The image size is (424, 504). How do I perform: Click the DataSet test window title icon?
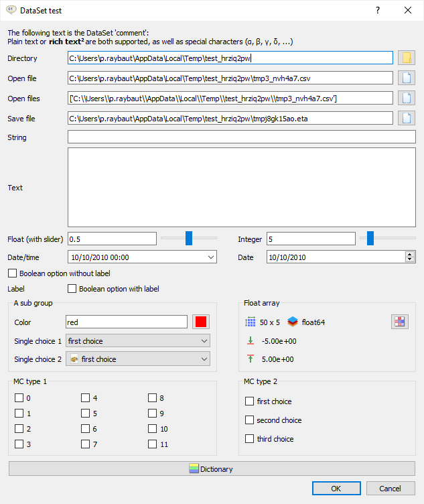(x=11, y=10)
